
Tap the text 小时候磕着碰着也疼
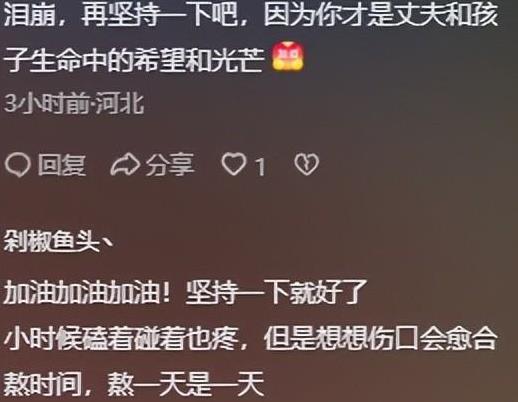(x=121, y=339)
